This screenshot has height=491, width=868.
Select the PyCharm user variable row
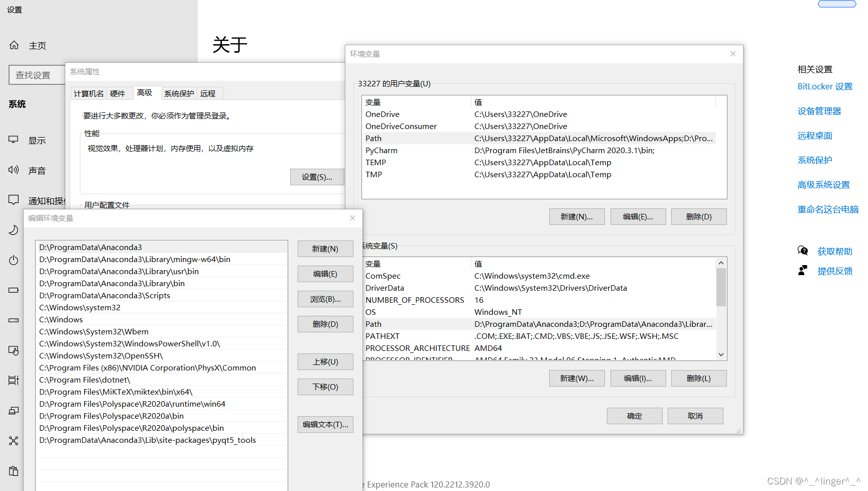point(539,150)
